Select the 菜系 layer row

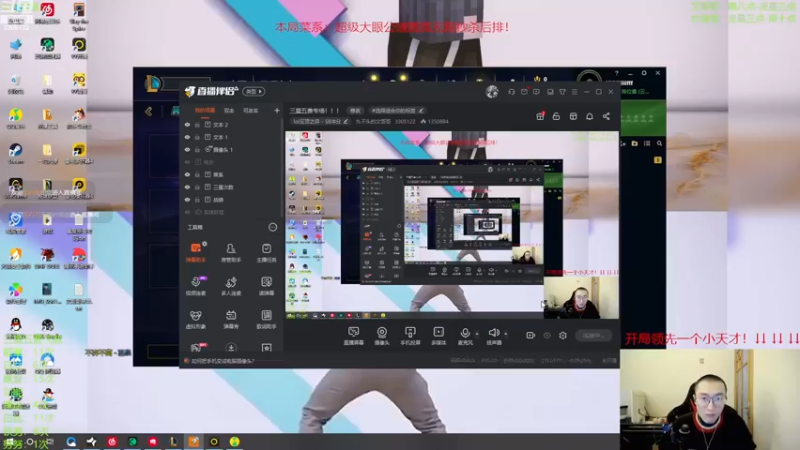232,174
